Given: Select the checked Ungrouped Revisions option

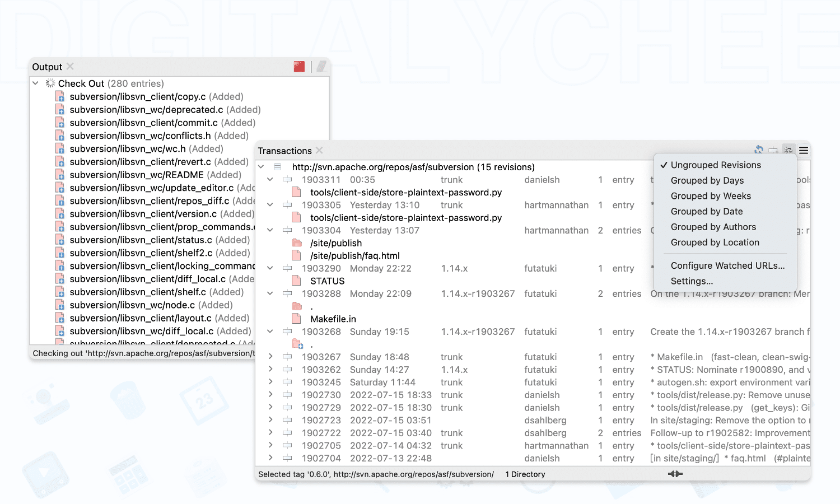Looking at the screenshot, I should click(x=716, y=165).
